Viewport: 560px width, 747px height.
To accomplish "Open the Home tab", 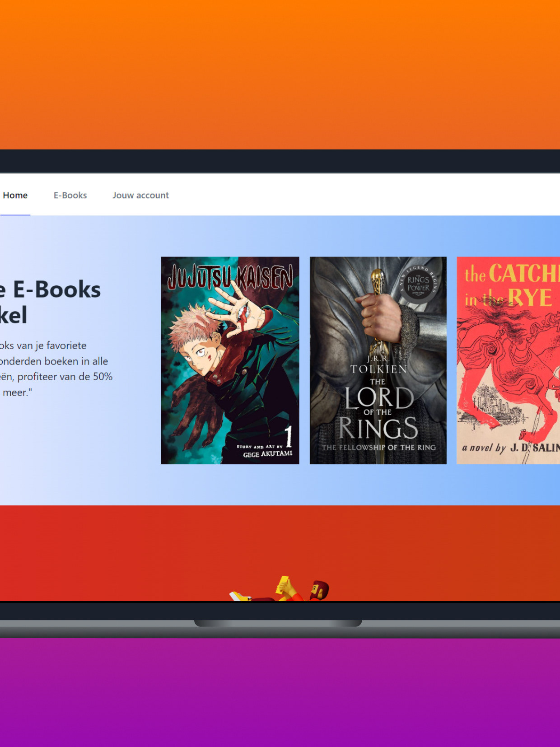I will [15, 195].
